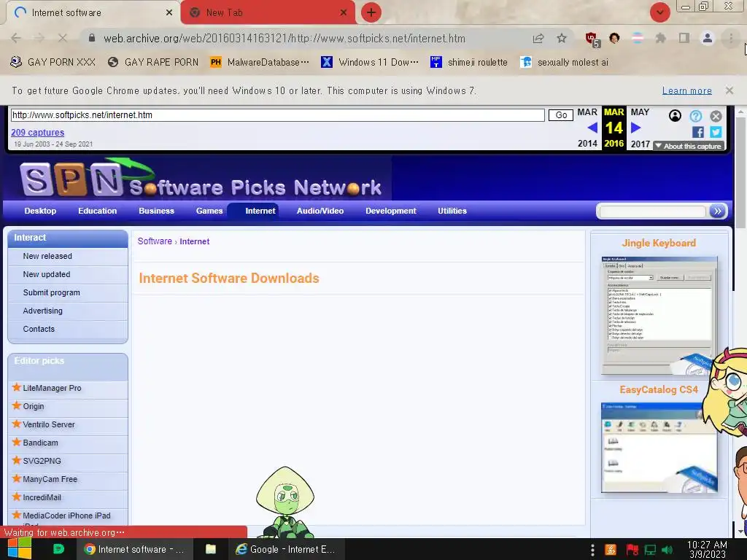Screen dimensions: 747x560
Task: Open the shimeji roulette bookmark
Action: tap(469, 63)
